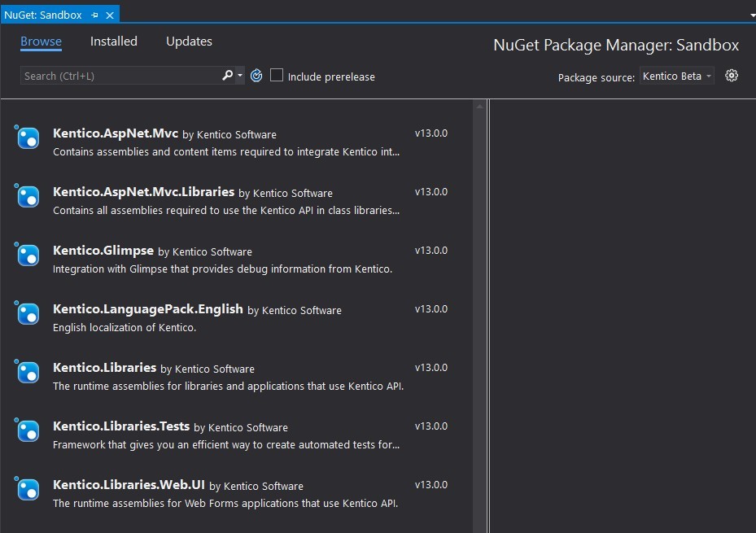The height and width of the screenshot is (533, 756).
Task: Click v13.0.0 version of Kentico.Libraries.Tests
Action: (x=431, y=426)
